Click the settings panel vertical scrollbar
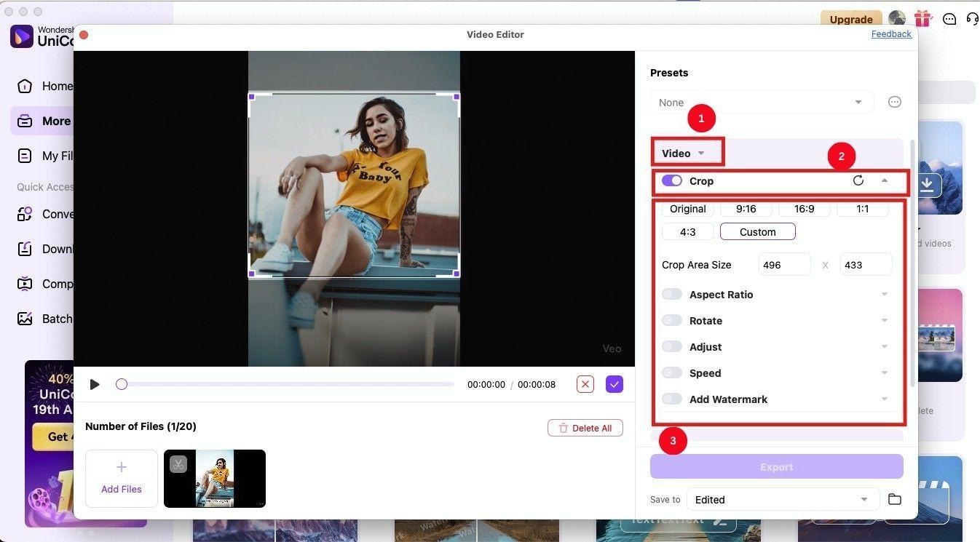This screenshot has height=542, width=980. pos(913,262)
